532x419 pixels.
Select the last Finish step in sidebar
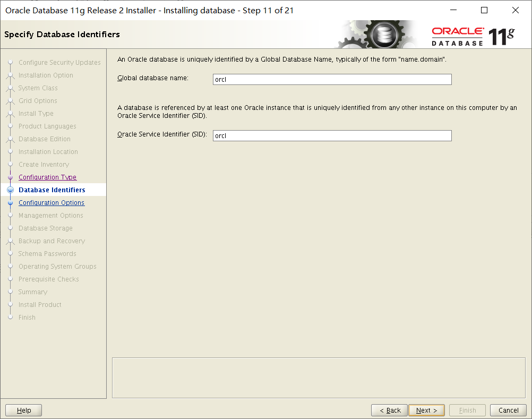[27, 317]
